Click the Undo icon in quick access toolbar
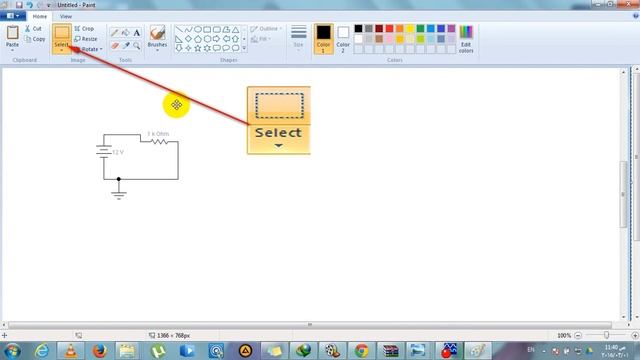 pos(29,5)
